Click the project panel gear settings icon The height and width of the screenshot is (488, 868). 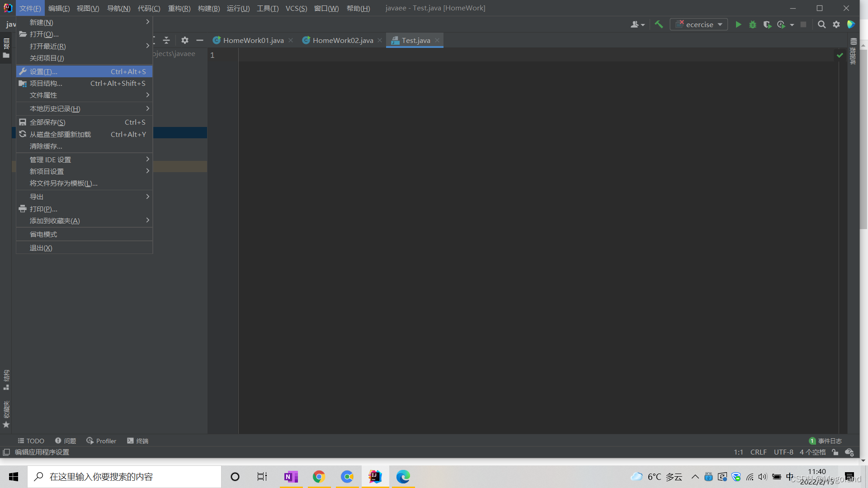(x=184, y=40)
